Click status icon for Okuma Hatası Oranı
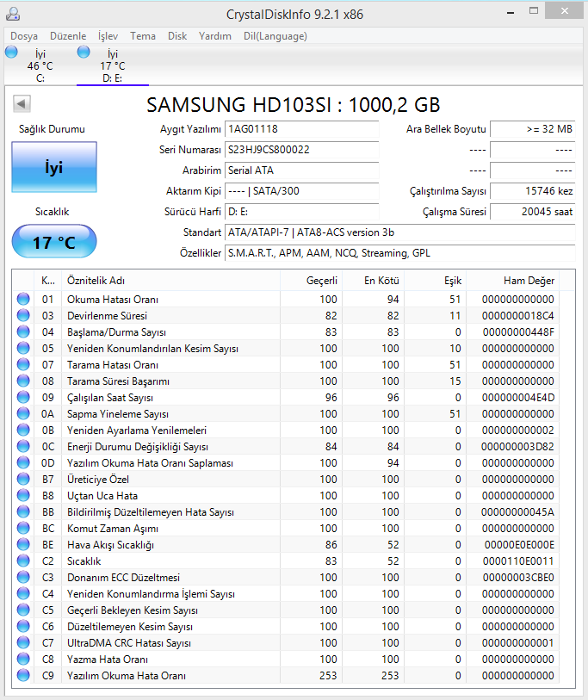The image size is (588, 700). (23, 299)
